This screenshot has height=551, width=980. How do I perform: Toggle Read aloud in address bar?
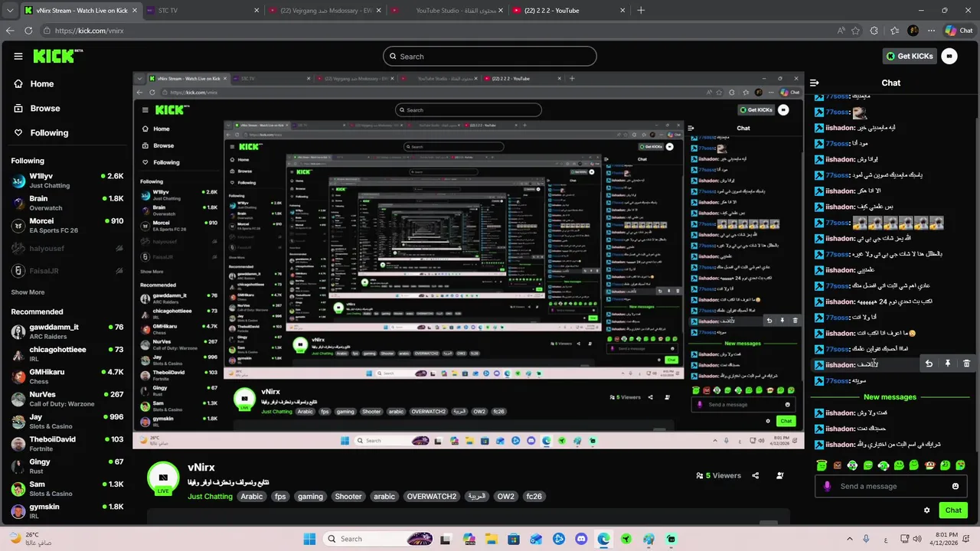(841, 31)
